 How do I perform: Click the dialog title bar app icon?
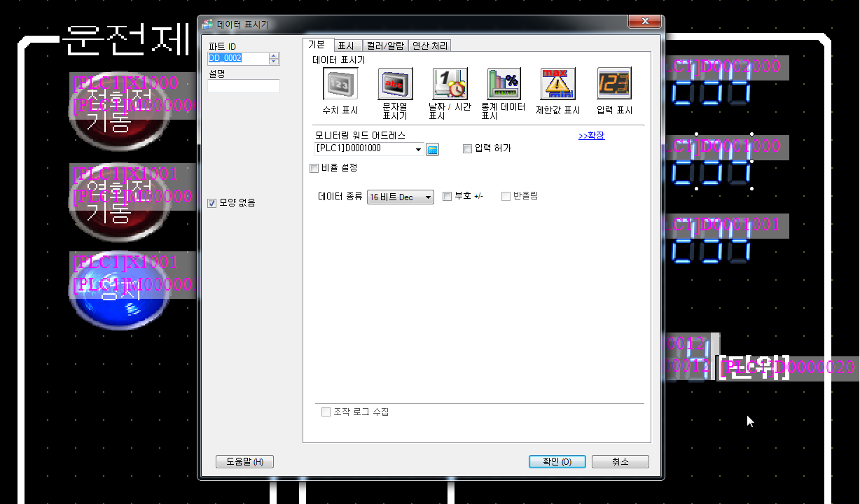click(207, 24)
